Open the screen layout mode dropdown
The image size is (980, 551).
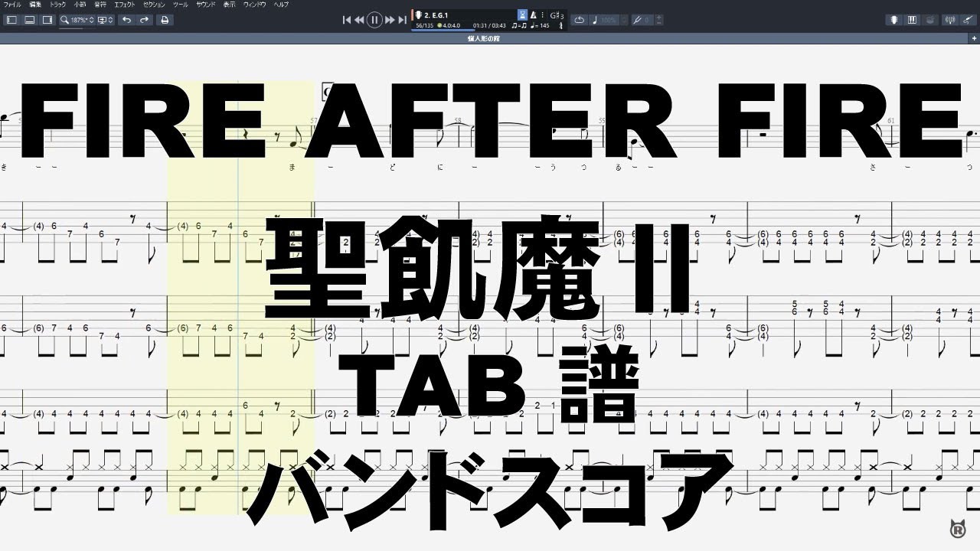coord(106,20)
